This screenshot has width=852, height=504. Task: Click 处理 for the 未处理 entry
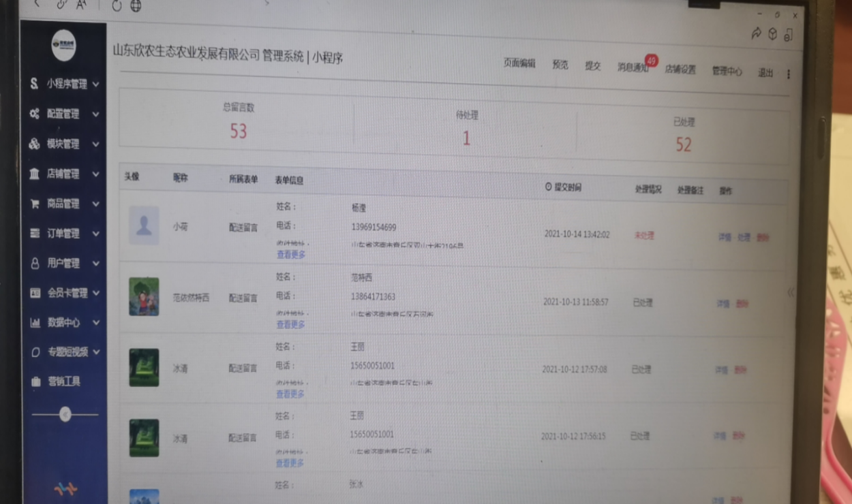(744, 238)
